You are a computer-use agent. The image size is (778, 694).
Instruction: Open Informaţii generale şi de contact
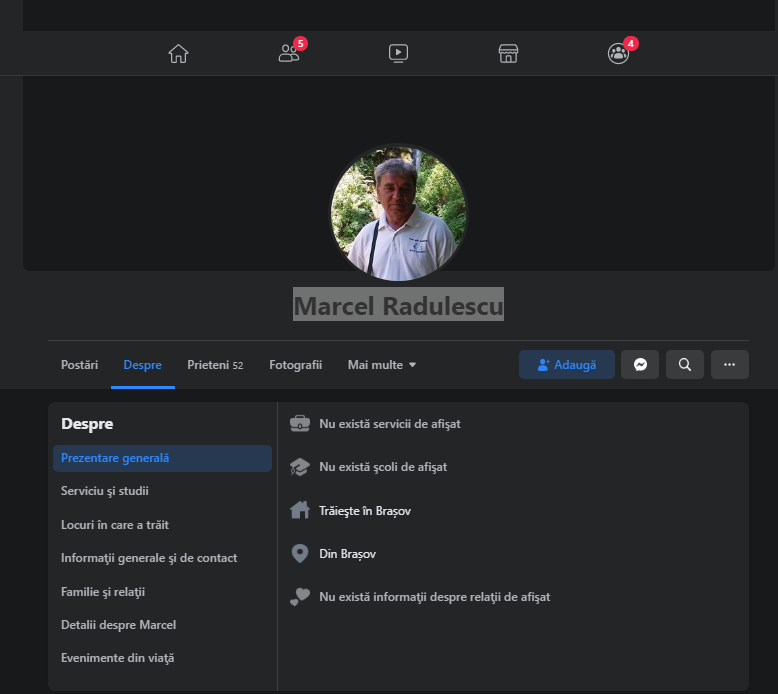[149, 558]
